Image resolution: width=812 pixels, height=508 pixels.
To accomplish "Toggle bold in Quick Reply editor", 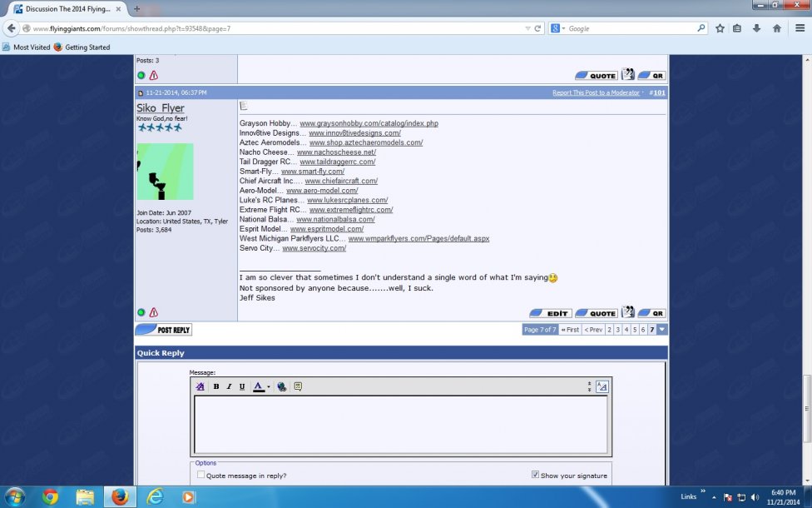I will click(x=216, y=386).
